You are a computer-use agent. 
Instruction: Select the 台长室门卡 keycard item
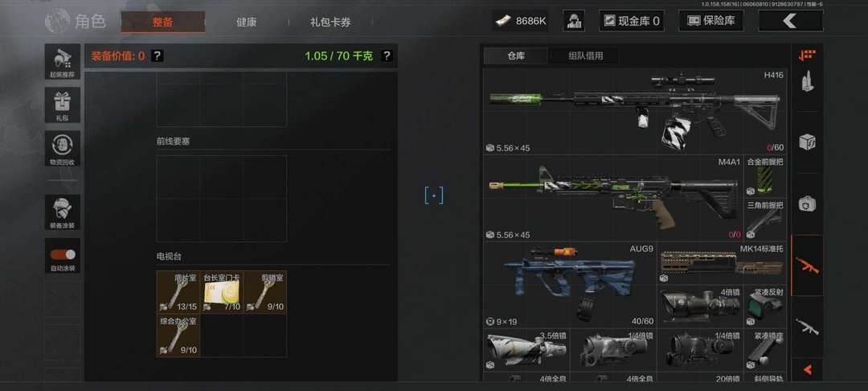pyautogui.click(x=222, y=292)
